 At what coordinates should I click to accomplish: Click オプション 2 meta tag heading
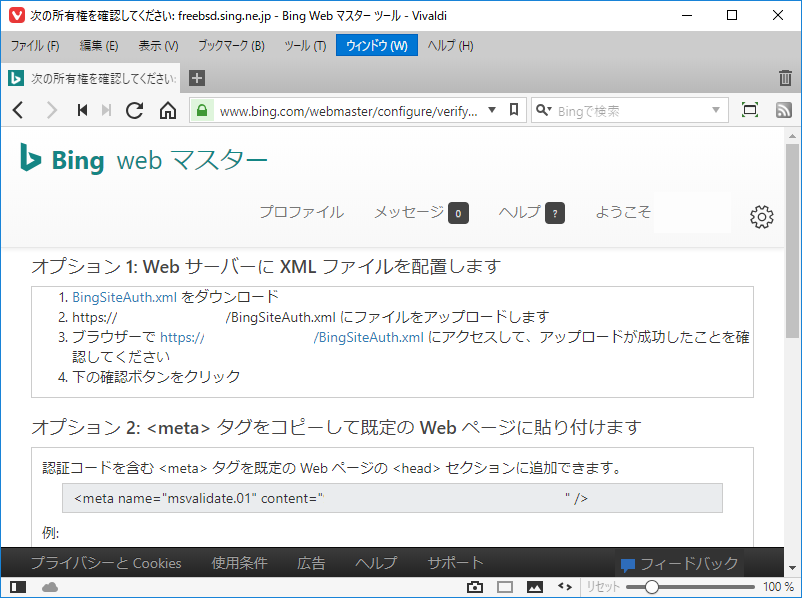pyautogui.click(x=337, y=427)
